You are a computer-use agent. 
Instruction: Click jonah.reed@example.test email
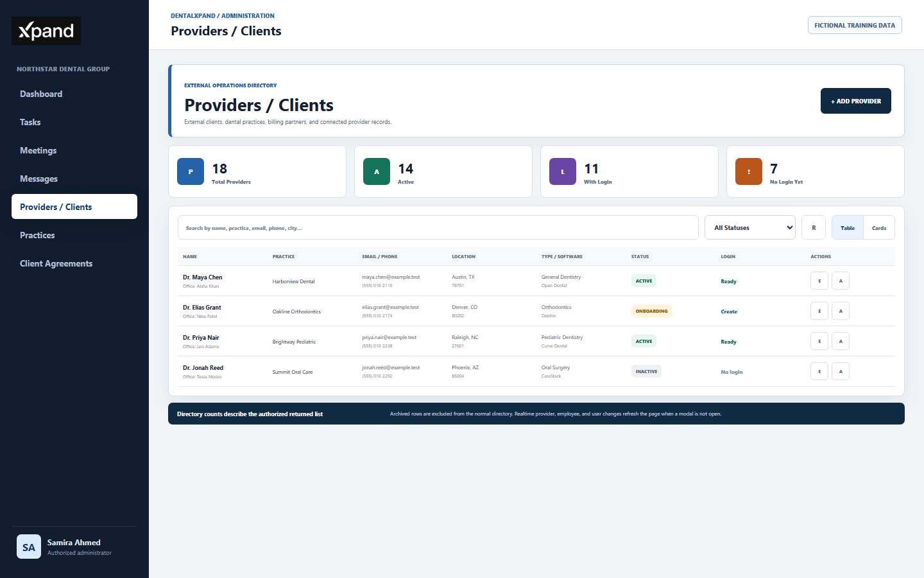(391, 367)
